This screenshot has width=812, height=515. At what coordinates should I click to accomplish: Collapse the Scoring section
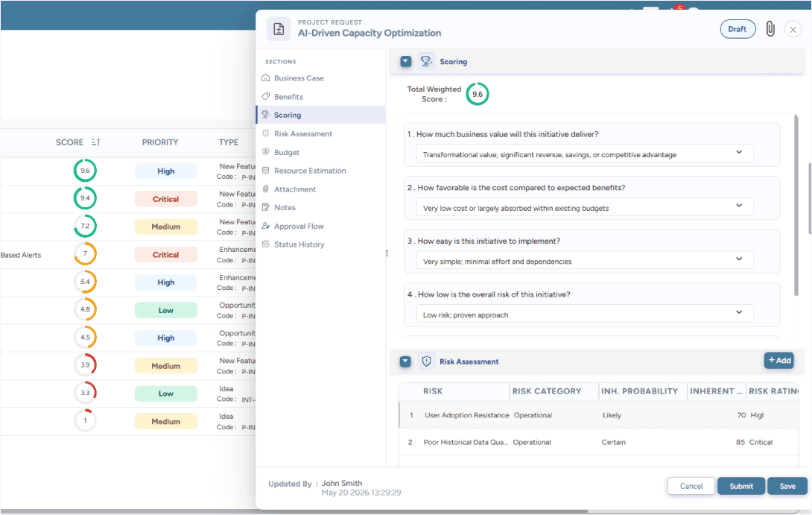[406, 62]
